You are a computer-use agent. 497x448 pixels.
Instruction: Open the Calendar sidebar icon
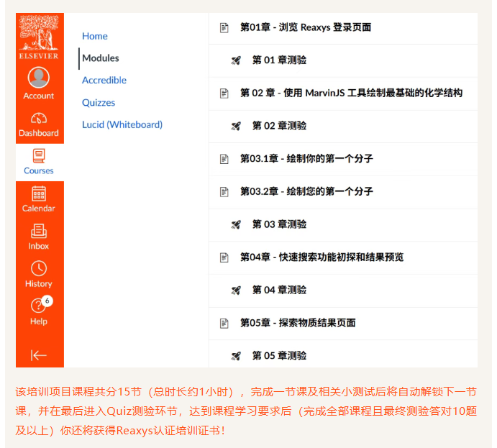coord(39,199)
